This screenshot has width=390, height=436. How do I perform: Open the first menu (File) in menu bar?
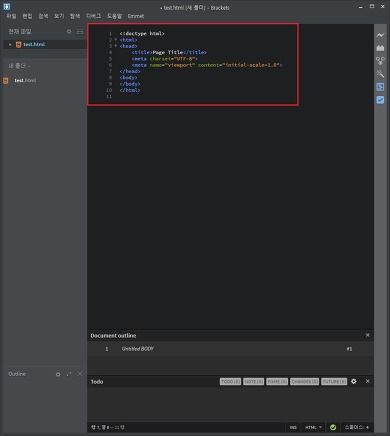click(11, 16)
